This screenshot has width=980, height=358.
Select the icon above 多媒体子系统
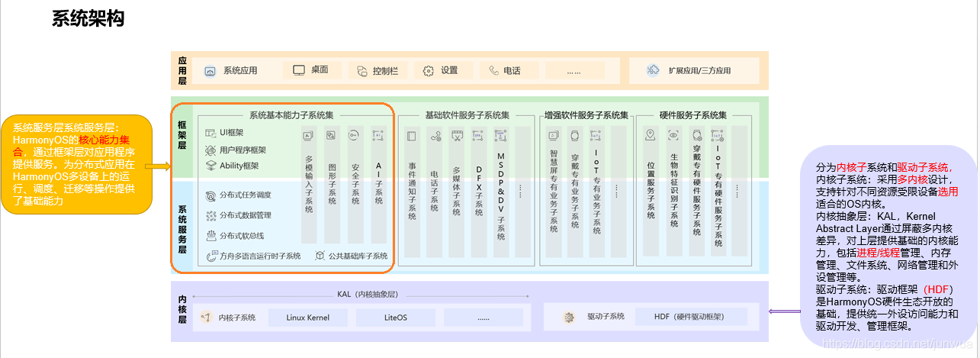click(x=457, y=136)
